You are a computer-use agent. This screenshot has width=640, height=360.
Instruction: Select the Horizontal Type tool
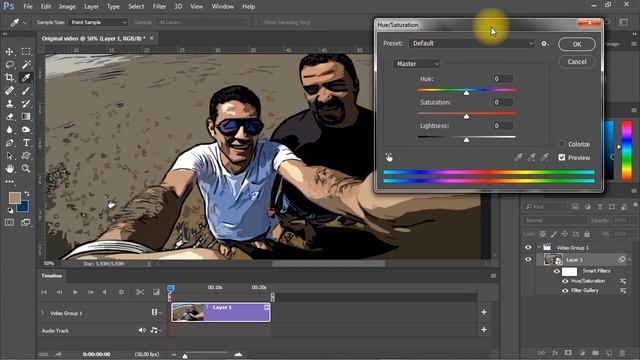[26, 143]
